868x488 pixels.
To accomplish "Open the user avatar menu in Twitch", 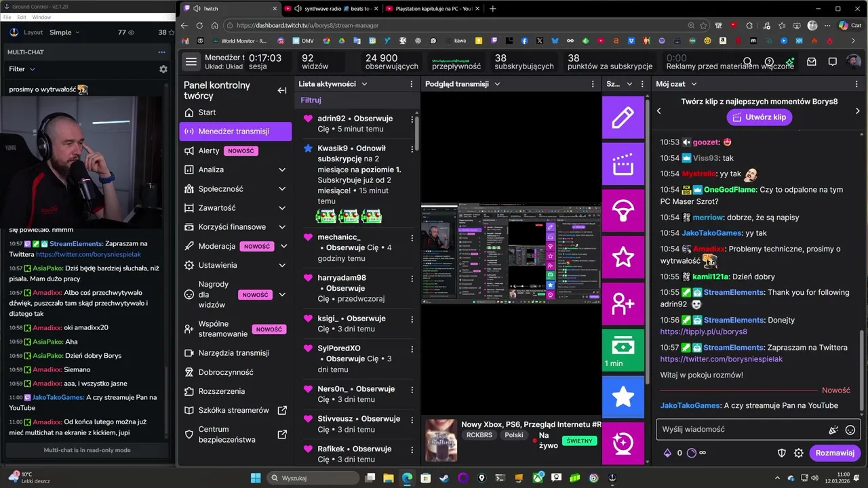I will [854, 62].
